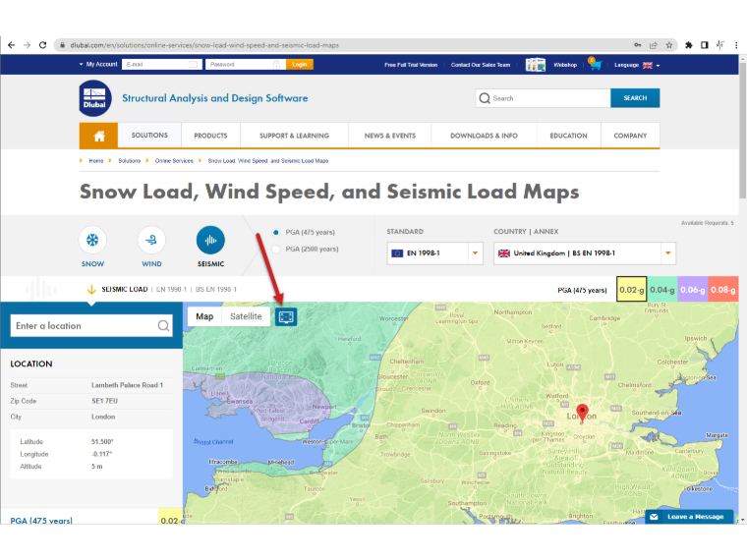The height and width of the screenshot is (560, 747).
Task: Click Leave a Message button
Action: point(689,517)
